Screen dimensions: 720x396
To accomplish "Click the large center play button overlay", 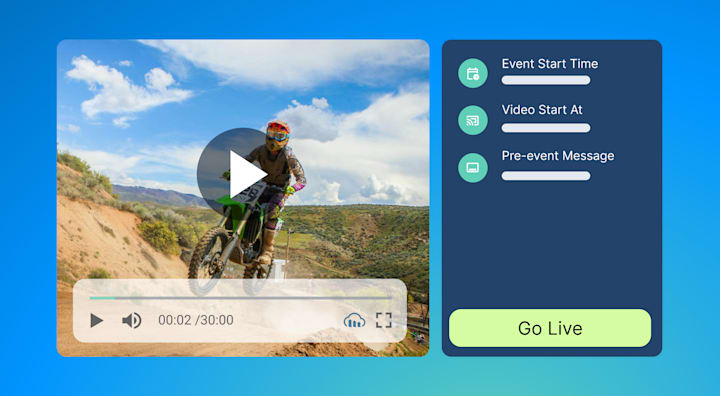I will click(x=244, y=174).
